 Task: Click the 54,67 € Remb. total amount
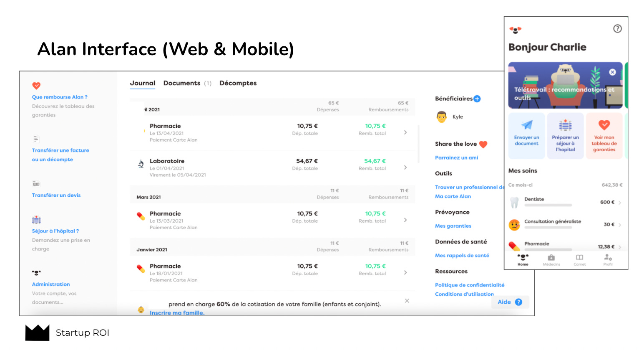point(375,161)
